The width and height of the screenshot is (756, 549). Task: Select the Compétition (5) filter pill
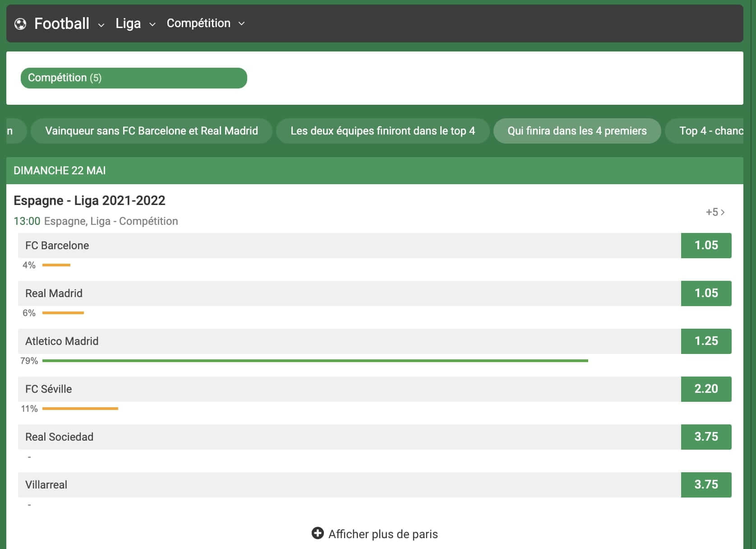(x=134, y=78)
